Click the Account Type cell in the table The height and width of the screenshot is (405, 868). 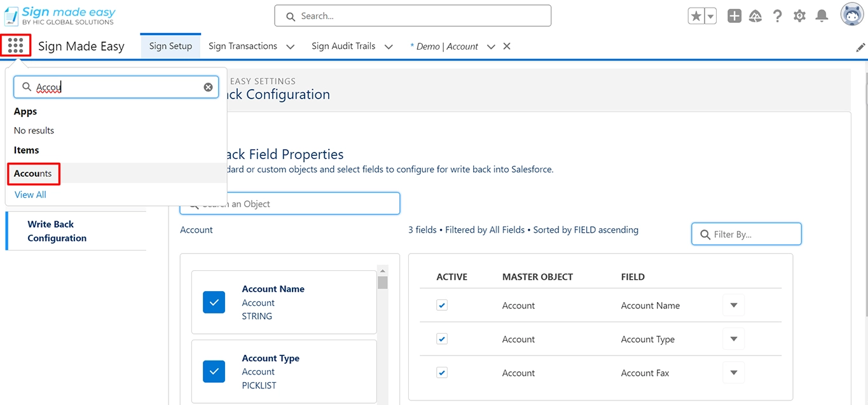[x=647, y=340]
